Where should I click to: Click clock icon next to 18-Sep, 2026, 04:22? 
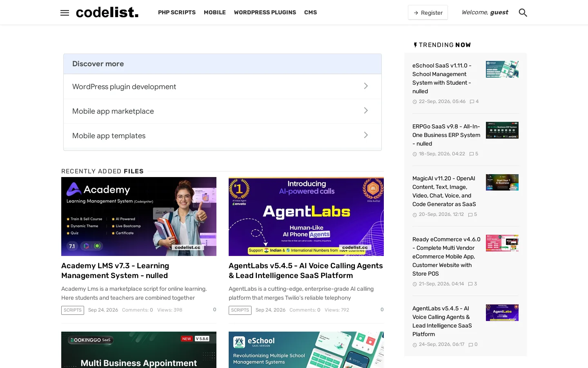tap(414, 154)
